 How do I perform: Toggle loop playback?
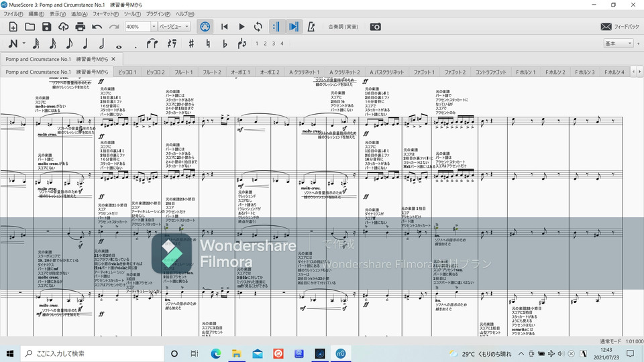point(258,27)
